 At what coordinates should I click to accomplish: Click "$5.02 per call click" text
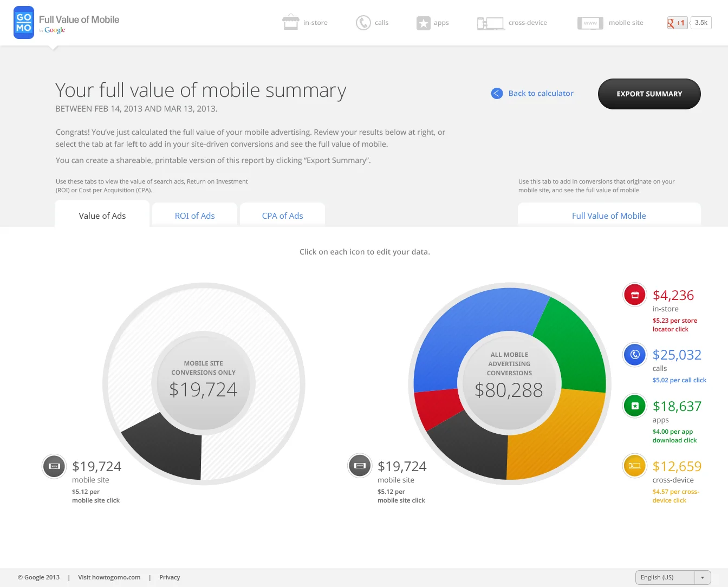click(679, 380)
